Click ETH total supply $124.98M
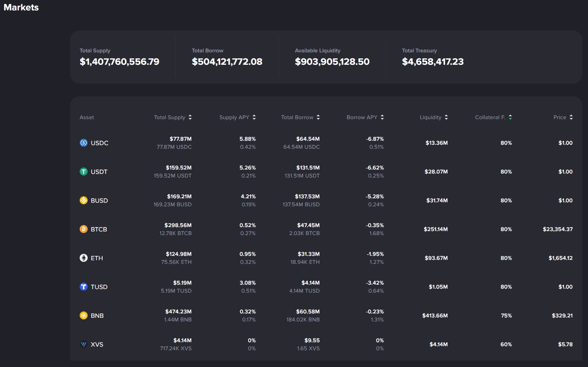This screenshot has height=367, width=588. [179, 254]
